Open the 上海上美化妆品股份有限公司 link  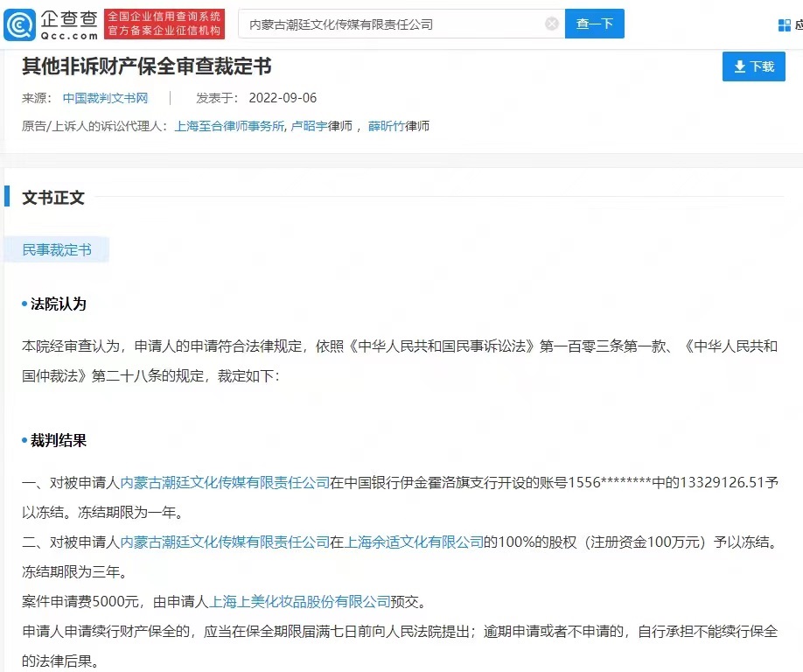point(299,602)
